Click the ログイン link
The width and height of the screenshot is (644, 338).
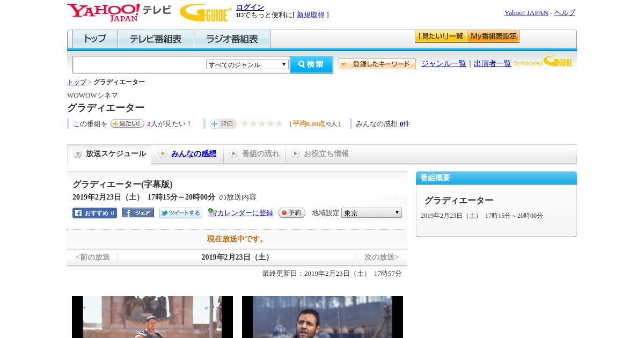(250, 7)
